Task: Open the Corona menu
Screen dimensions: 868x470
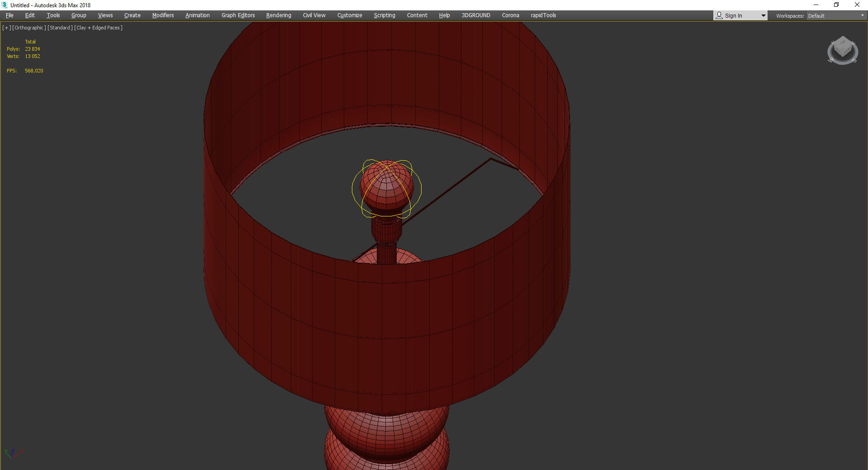Action: pos(511,15)
